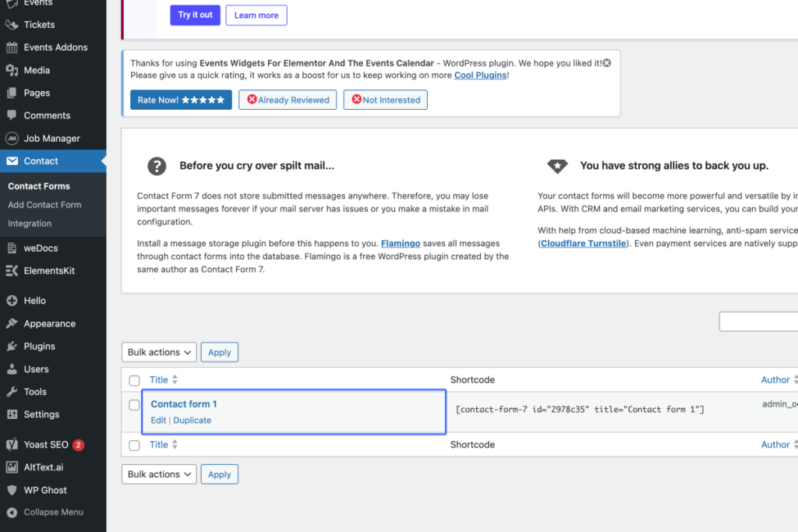Click the AltText.ai icon
Viewport: 798px width, 532px height.
coord(12,467)
